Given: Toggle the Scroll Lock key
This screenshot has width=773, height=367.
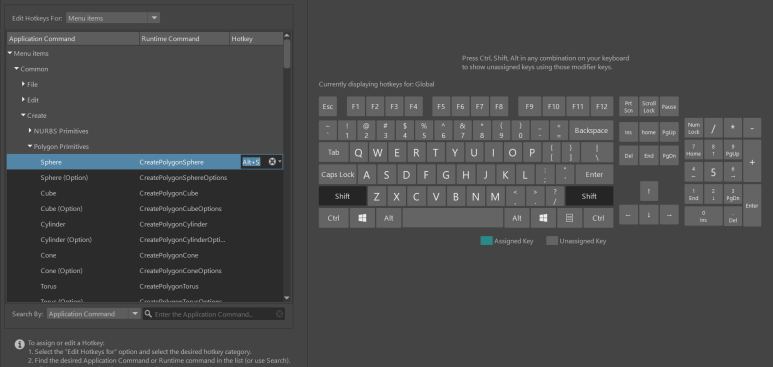Looking at the screenshot, I should (649, 107).
